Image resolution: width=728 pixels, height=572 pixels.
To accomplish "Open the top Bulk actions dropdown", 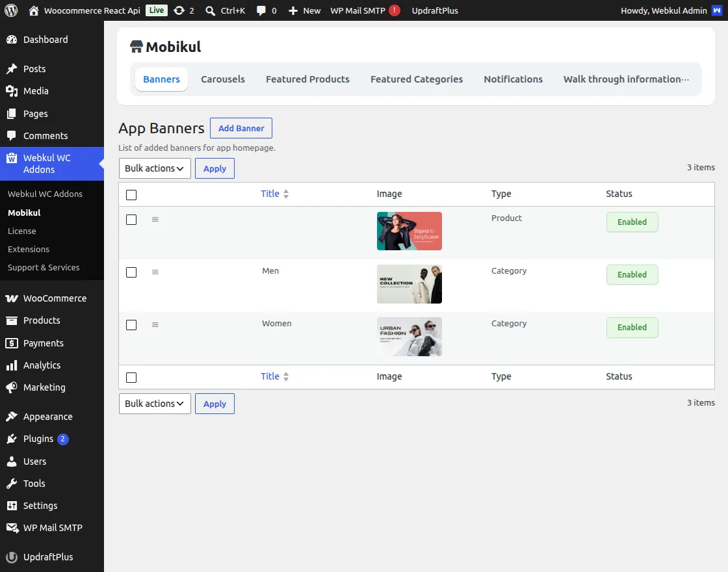I will point(155,168).
